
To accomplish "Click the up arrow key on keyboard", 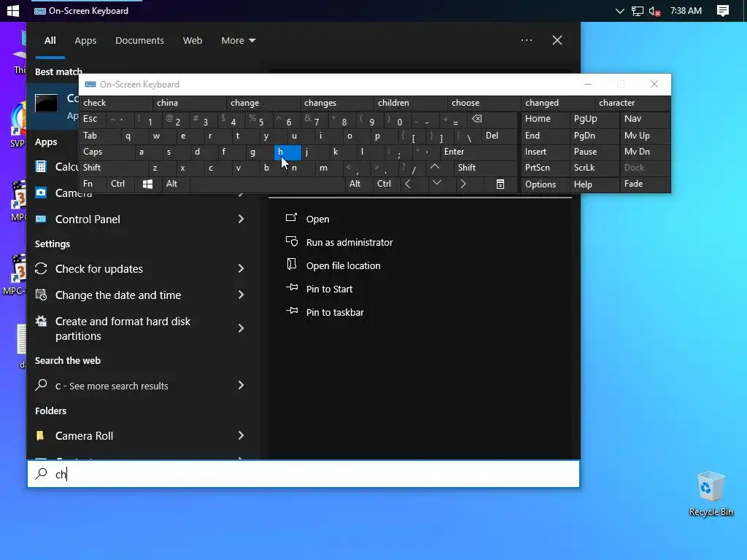I will click(x=435, y=168).
